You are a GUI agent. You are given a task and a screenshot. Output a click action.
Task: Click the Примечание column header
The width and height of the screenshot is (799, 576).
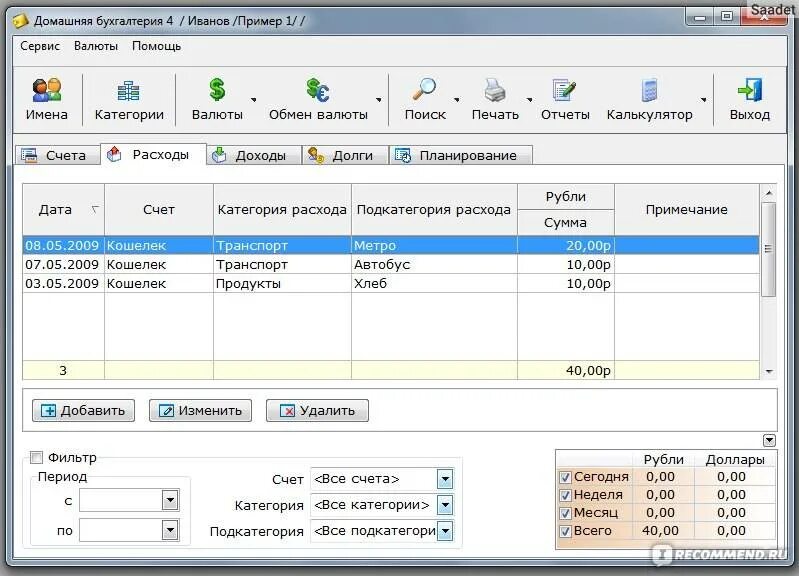click(x=686, y=210)
